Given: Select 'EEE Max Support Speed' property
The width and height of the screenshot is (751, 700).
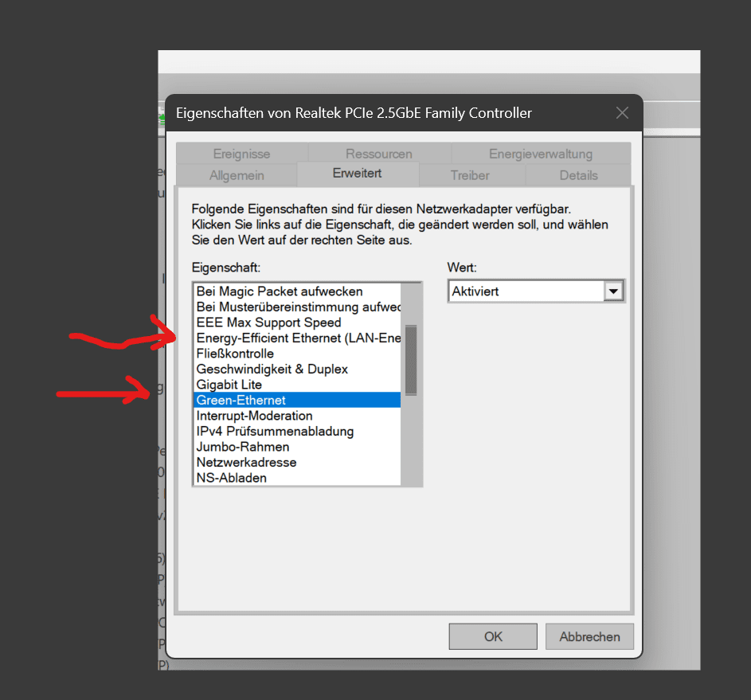Looking at the screenshot, I should [297, 323].
